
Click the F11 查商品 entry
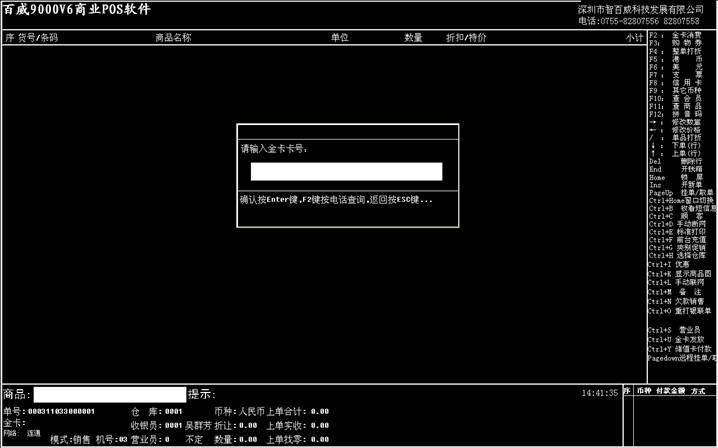point(675,106)
